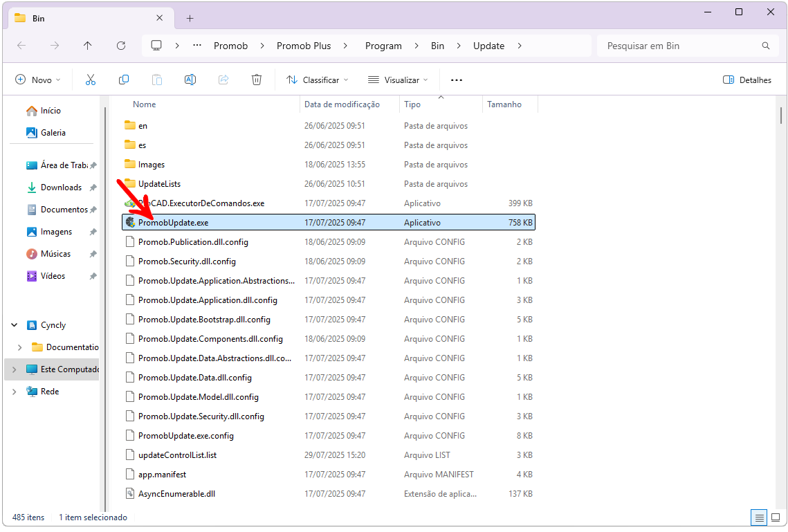
Task: Click the Delete trash can icon
Action: tap(257, 80)
